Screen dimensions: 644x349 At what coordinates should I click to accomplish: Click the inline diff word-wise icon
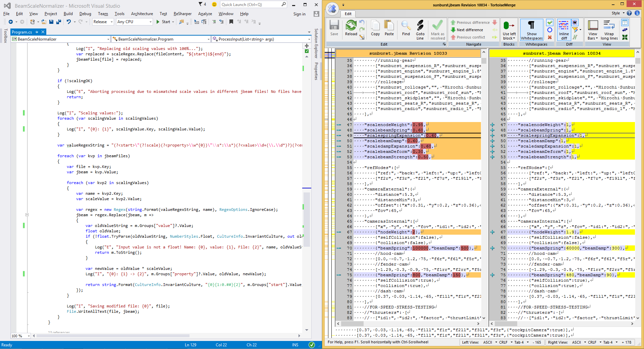[x=575, y=22]
